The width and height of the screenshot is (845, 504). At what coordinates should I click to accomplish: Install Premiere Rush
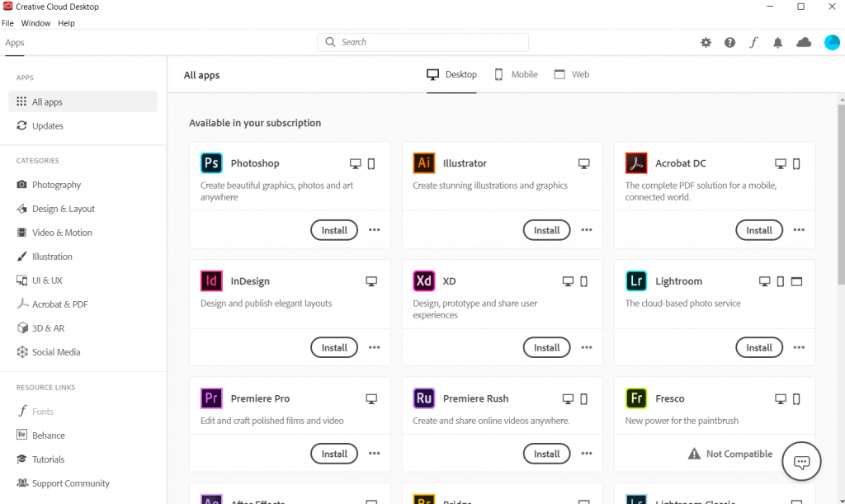click(546, 454)
